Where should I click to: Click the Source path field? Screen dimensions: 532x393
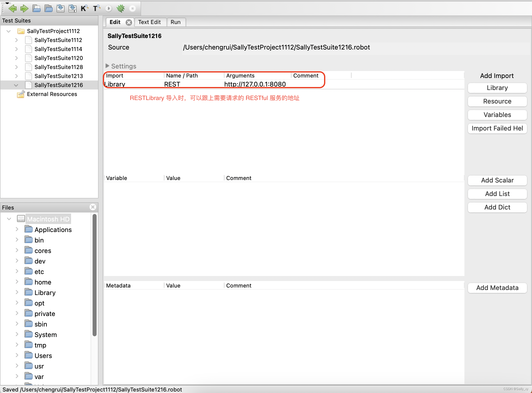click(x=276, y=47)
